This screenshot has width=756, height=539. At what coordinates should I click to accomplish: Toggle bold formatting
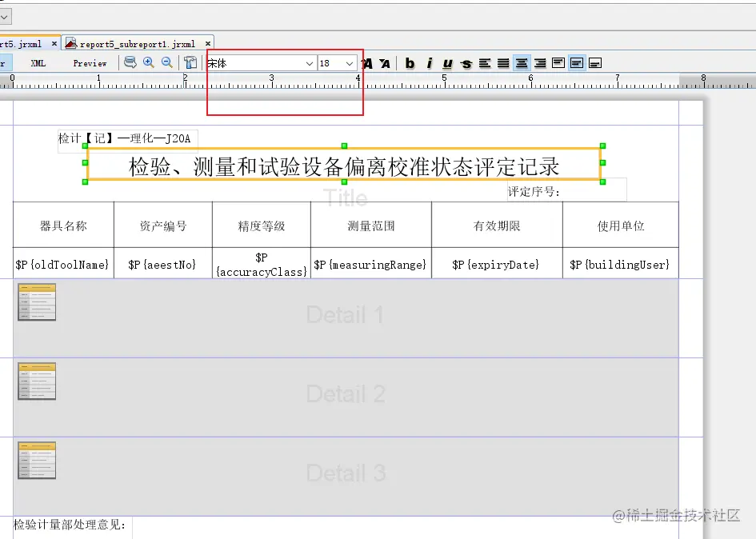pos(409,63)
